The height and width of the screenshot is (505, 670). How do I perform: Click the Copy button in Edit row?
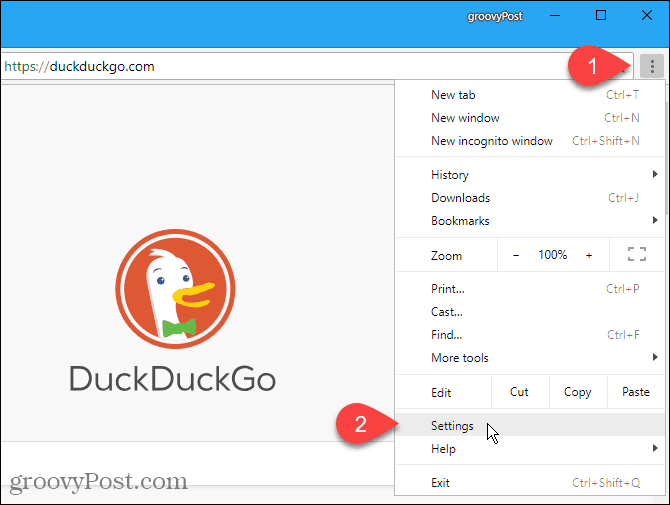[578, 392]
